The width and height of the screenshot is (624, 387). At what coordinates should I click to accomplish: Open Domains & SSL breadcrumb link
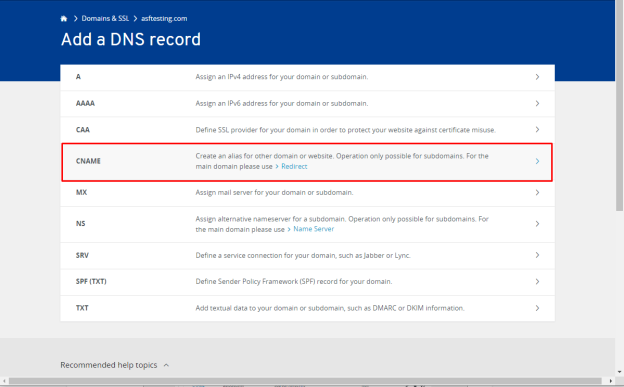pyautogui.click(x=105, y=18)
